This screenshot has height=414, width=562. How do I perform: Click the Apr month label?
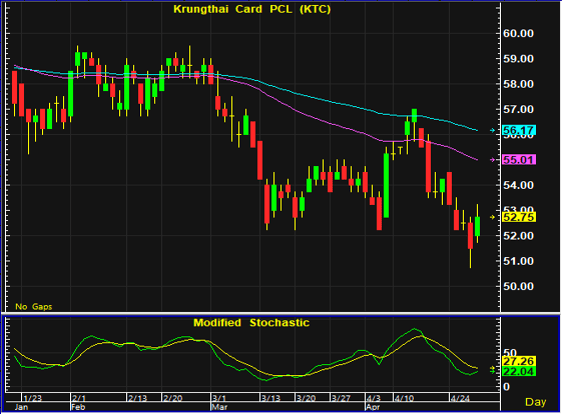point(373,407)
